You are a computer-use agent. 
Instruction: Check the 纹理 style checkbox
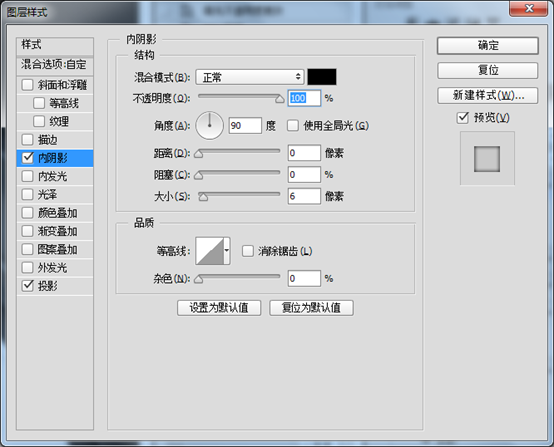tap(39, 121)
